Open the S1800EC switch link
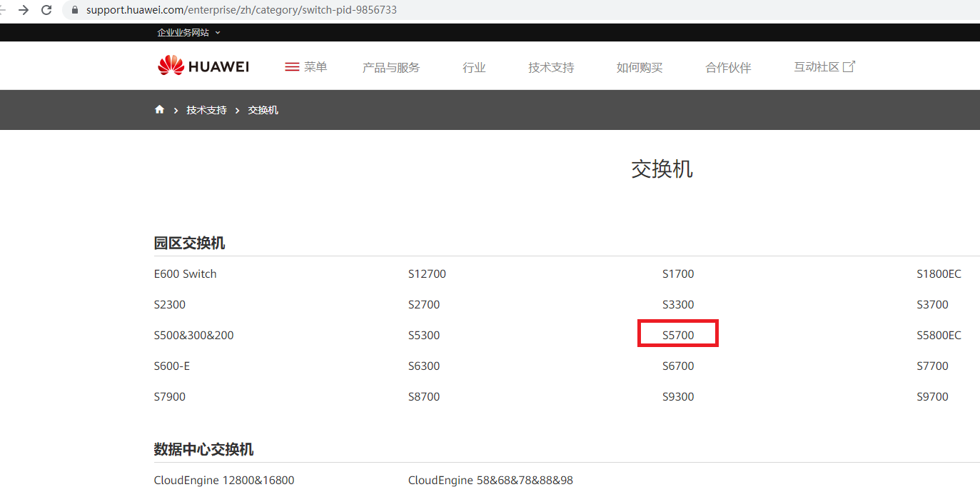Viewport: 980px width, 497px height. [939, 273]
